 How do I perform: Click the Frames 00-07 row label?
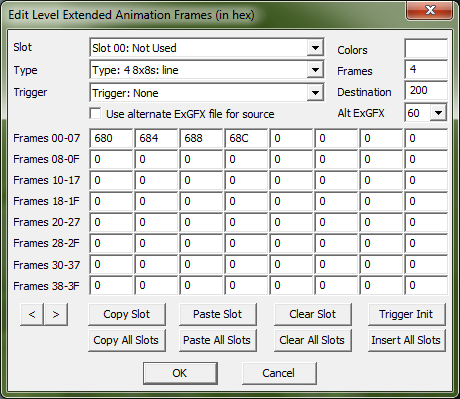coord(47,138)
